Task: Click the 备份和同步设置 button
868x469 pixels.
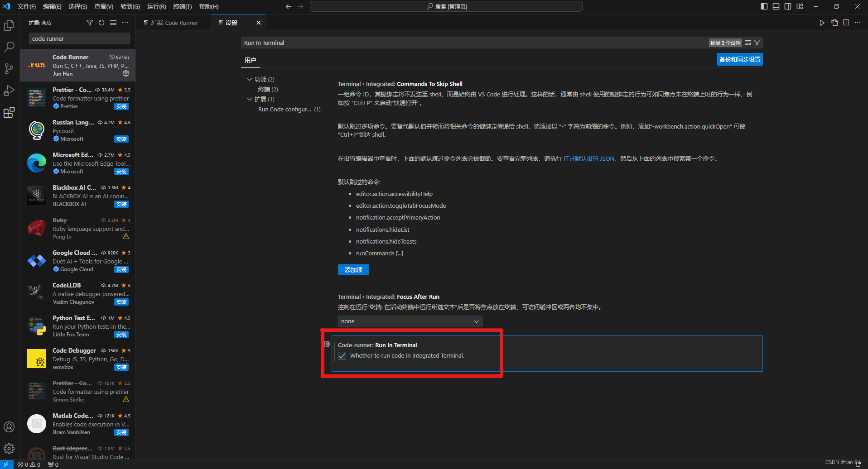Action: pyautogui.click(x=740, y=59)
